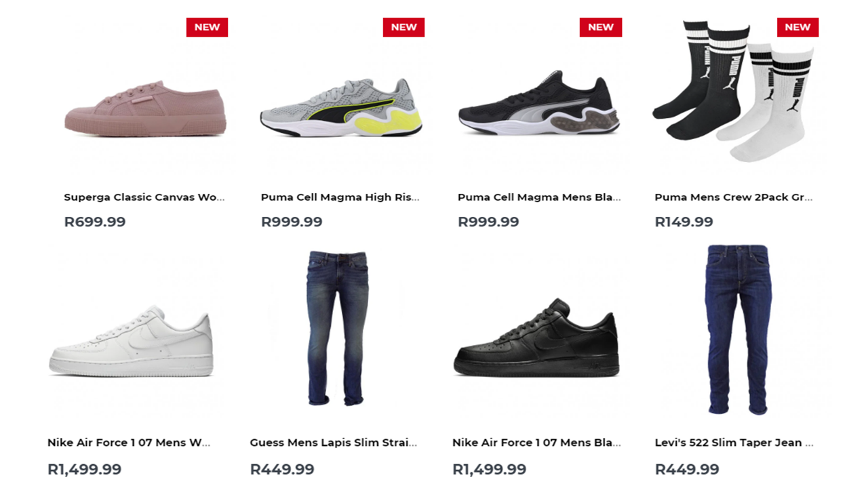Click the Nike Air Force 1 07 Mens White title
The height and width of the screenshot is (488, 868).
coord(129,443)
